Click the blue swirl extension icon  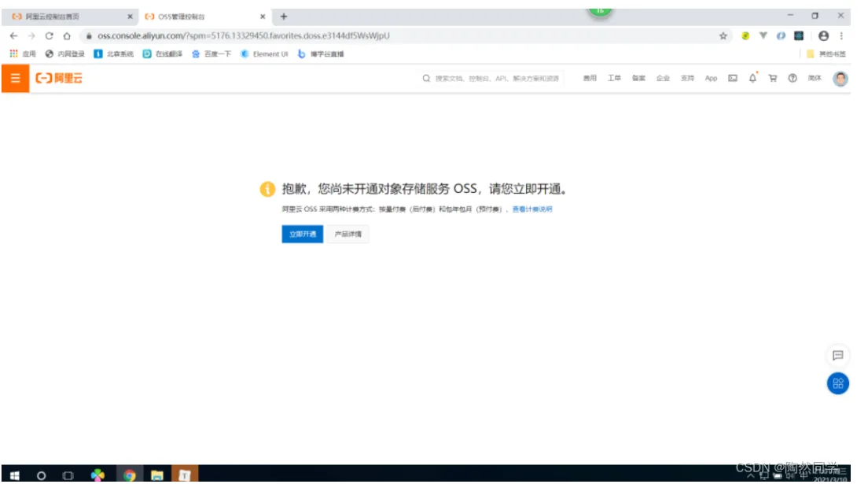(x=781, y=35)
